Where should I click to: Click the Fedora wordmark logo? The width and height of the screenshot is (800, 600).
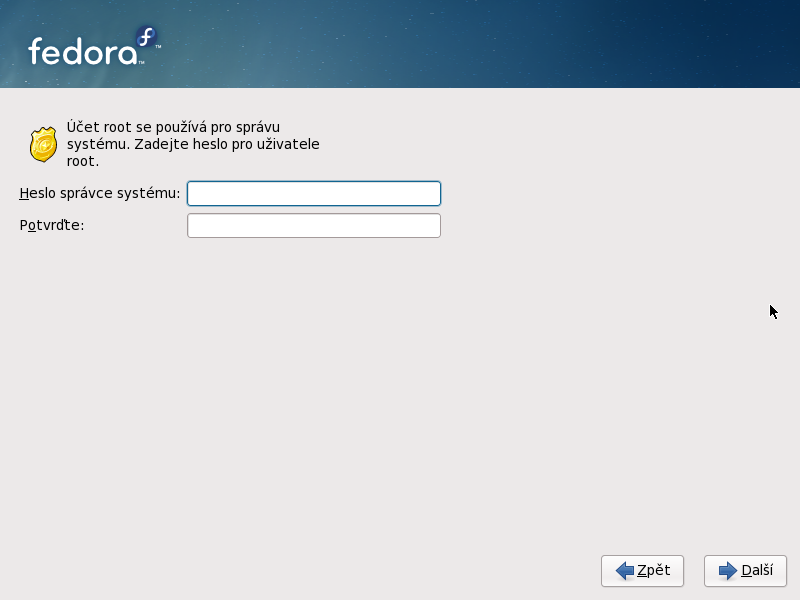point(82,51)
